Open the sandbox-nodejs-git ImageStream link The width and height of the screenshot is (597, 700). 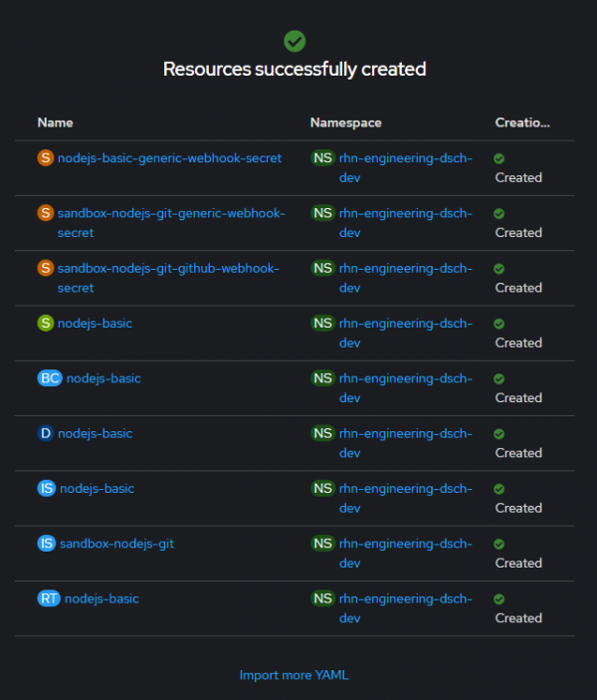(116, 544)
